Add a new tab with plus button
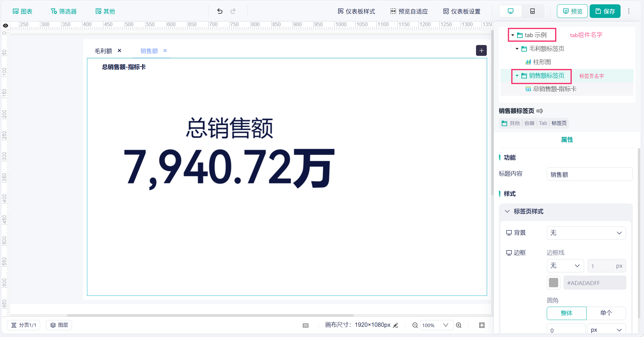Screen dimensions: 644x337 (x=481, y=50)
